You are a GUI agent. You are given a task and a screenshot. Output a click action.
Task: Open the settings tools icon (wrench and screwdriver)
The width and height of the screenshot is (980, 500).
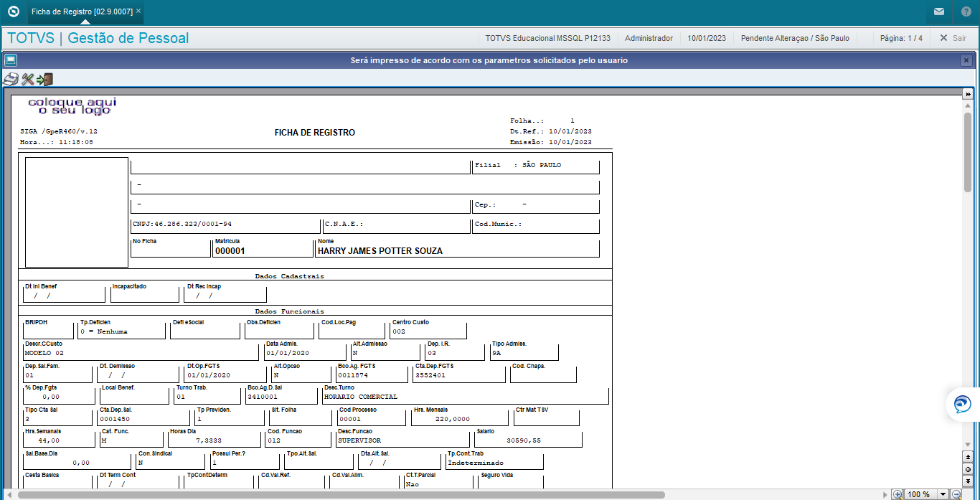tap(28, 79)
